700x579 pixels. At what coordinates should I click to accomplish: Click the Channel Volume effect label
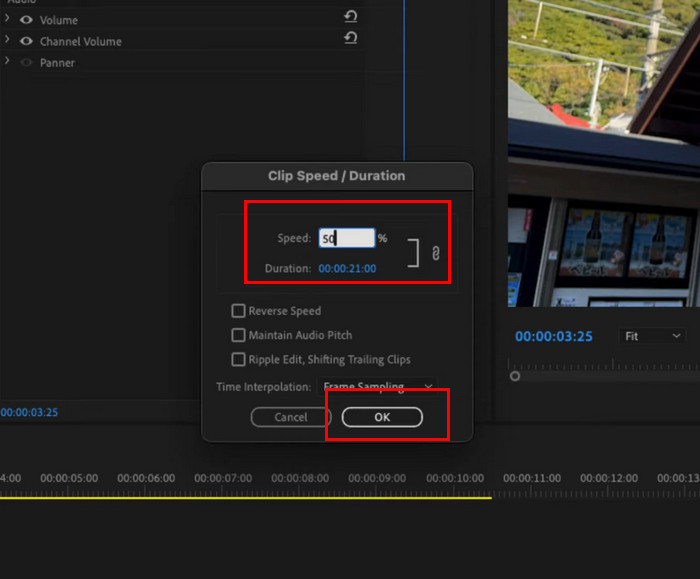[x=81, y=42]
